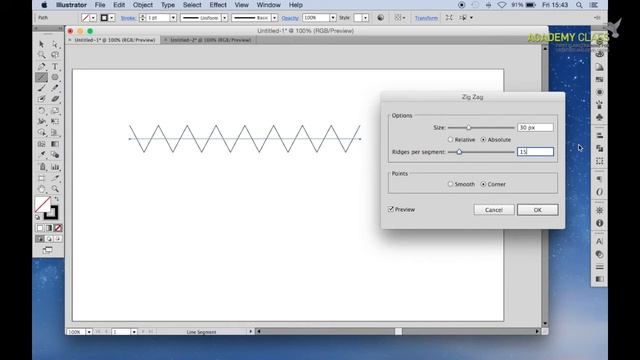Open artboard number dropdown
Image resolution: width=640 pixels, height=360 pixels.
[x=134, y=332]
